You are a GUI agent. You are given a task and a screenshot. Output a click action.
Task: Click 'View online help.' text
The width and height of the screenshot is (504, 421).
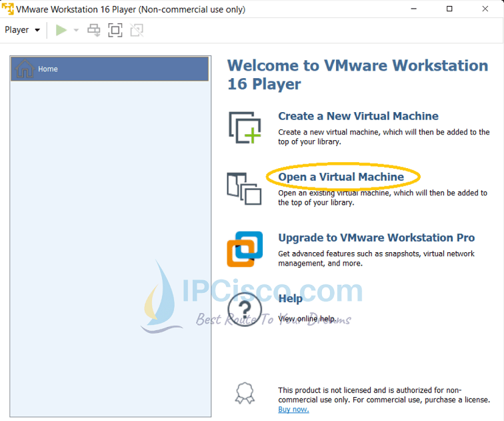(307, 319)
